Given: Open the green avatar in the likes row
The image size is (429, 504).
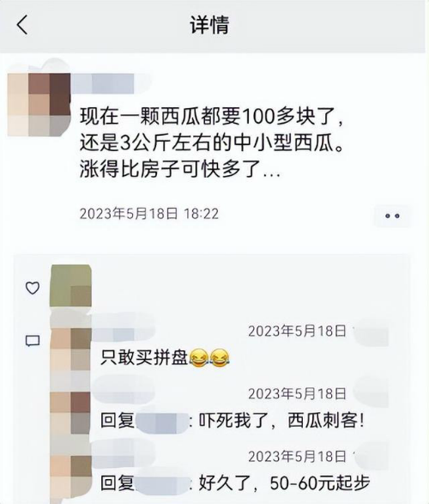Looking at the screenshot, I should click(x=70, y=286).
